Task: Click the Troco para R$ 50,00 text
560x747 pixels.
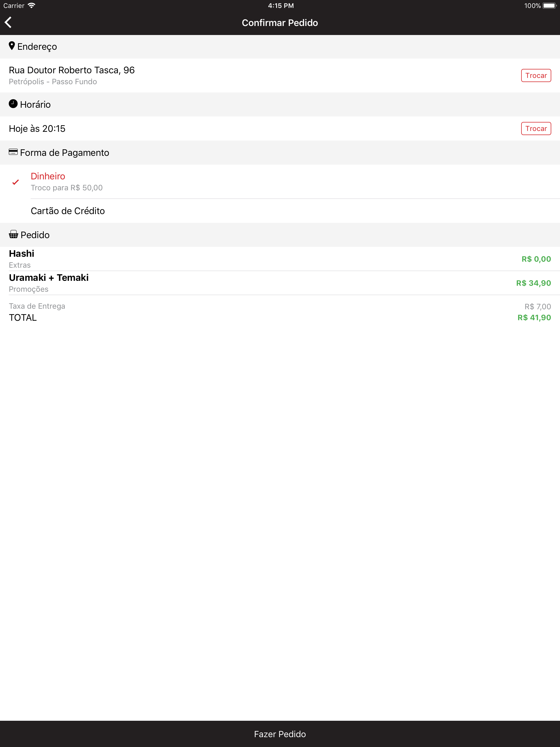Action: 66,188
